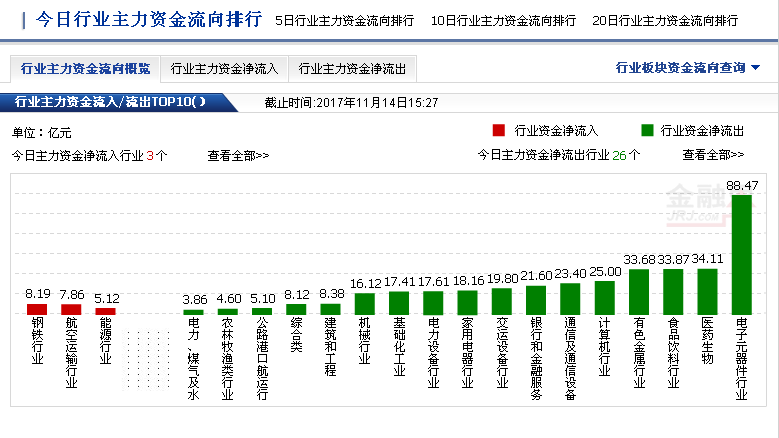Screen dimensions: 779x438
Task: Click the red bar for 能源行业
Action: (105, 311)
